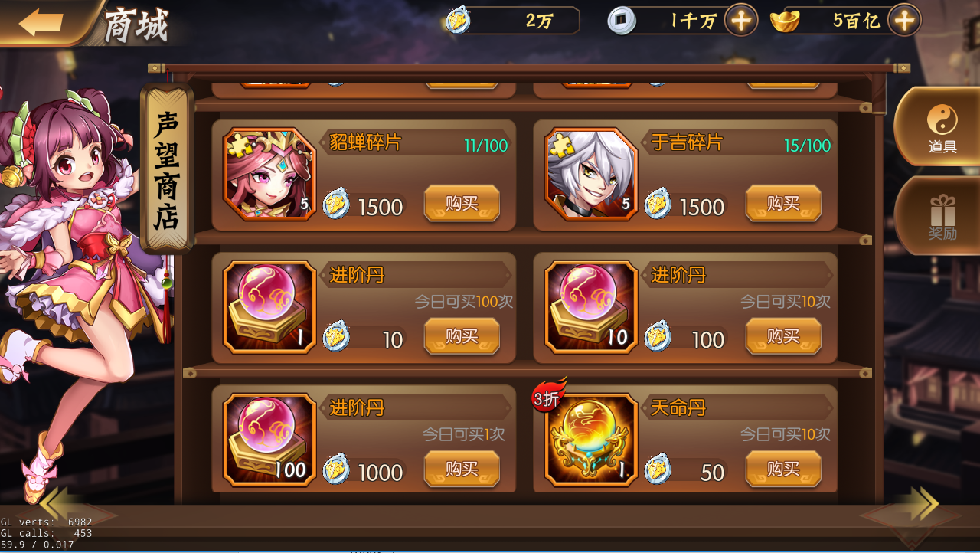Select the 于吉碎片 hero portrait
The image size is (980, 553).
590,174
